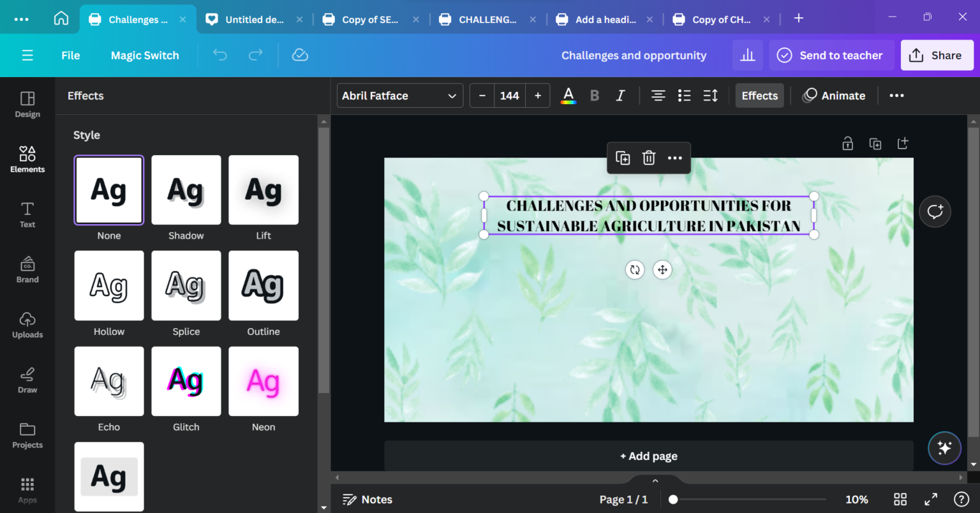The image size is (980, 513).
Task: Open more text options with ellipsis menu
Action: coord(896,95)
